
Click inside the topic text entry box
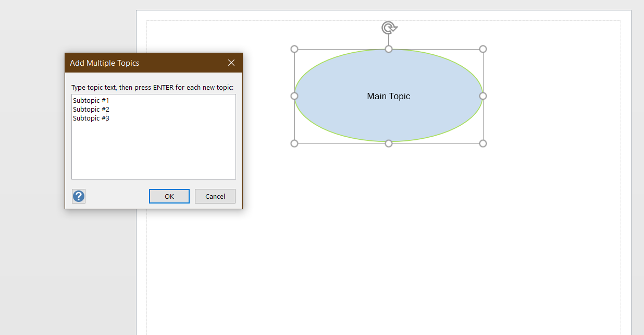(154, 137)
